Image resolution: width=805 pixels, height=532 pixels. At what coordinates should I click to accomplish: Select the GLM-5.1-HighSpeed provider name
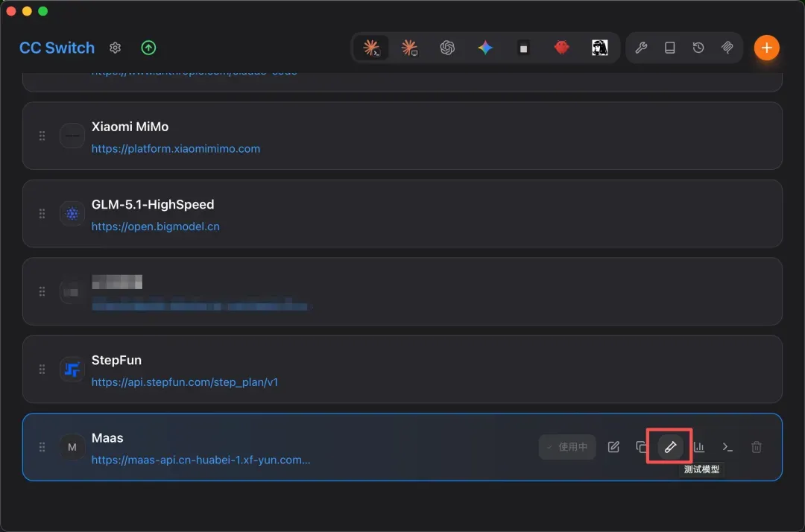(153, 205)
